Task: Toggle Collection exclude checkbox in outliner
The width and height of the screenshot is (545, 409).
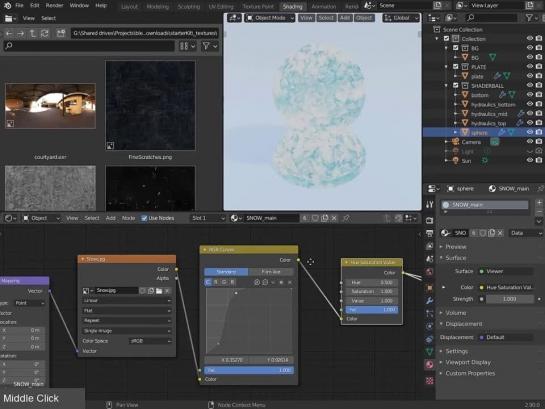Action: (x=447, y=39)
